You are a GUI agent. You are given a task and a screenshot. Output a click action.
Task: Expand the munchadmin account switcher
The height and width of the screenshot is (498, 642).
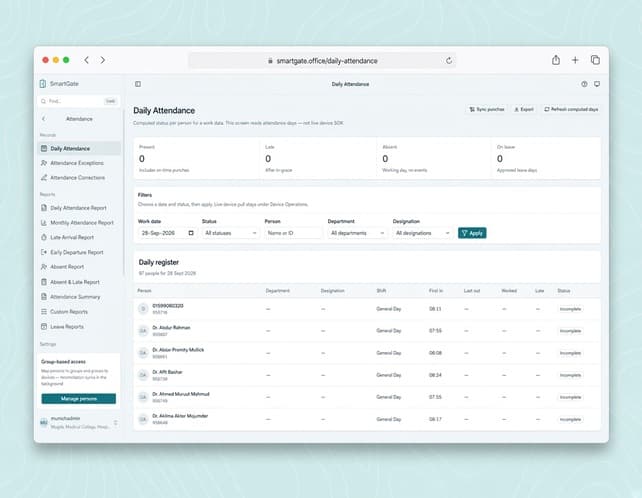tap(116, 422)
